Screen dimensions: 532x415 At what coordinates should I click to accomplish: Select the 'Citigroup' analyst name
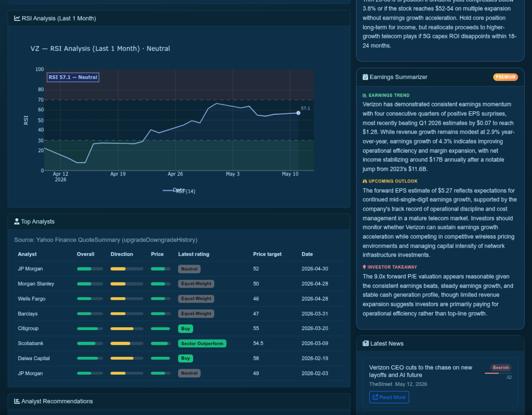point(28,329)
